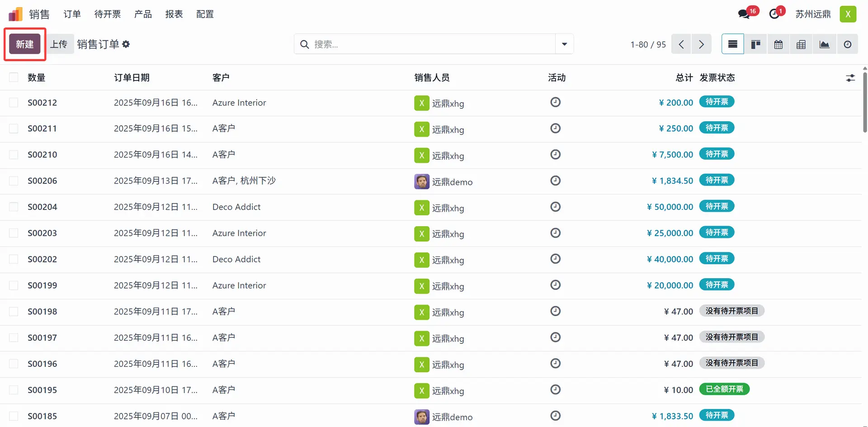Open activity clock for order S00212
The height and width of the screenshot is (427, 868).
555,102
